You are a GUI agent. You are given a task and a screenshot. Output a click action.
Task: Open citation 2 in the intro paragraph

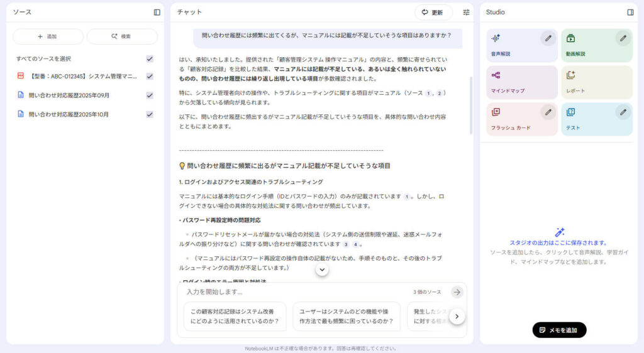pos(439,94)
